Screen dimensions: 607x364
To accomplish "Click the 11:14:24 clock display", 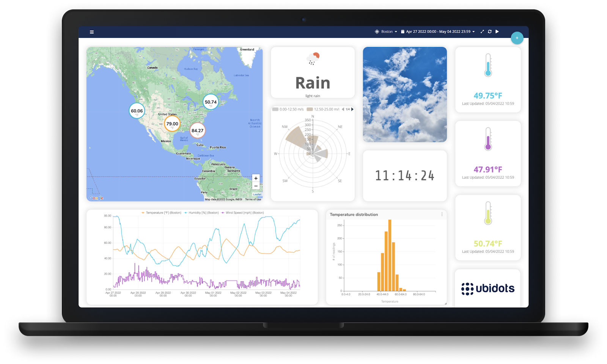I will click(405, 176).
